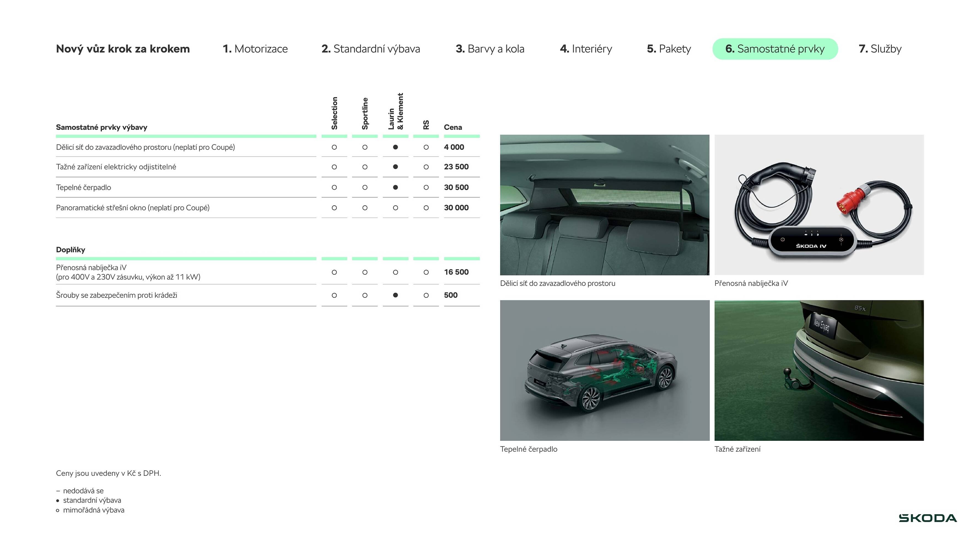Switch to 2. Standardní výbava section
Viewport: 980px width, 551px height.
click(371, 49)
